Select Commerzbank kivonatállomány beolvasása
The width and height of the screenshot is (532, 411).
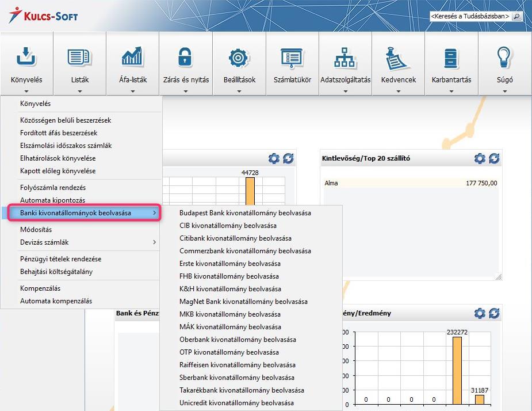[x=251, y=251]
